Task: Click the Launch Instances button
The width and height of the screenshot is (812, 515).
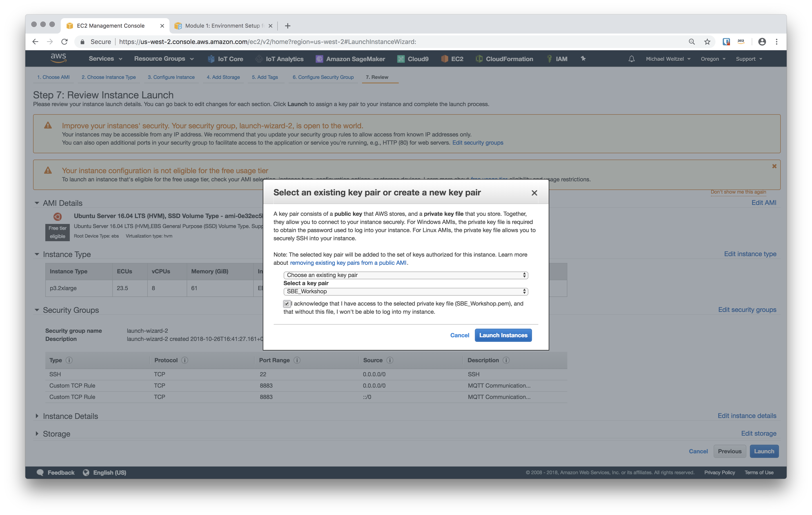Action: point(503,335)
